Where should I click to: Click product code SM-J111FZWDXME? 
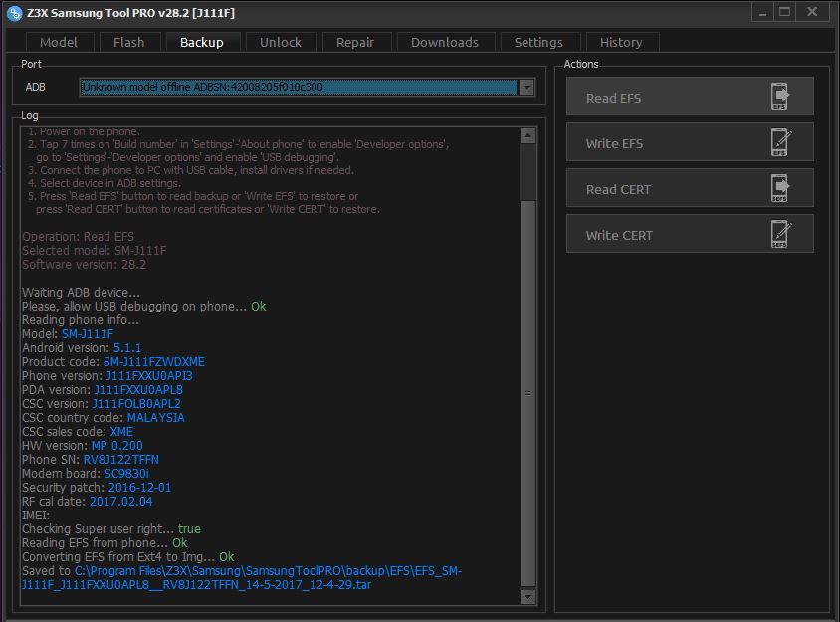tap(153, 362)
